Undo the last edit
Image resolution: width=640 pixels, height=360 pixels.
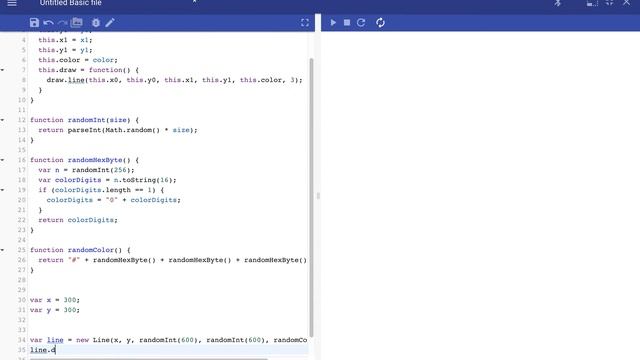[49, 23]
